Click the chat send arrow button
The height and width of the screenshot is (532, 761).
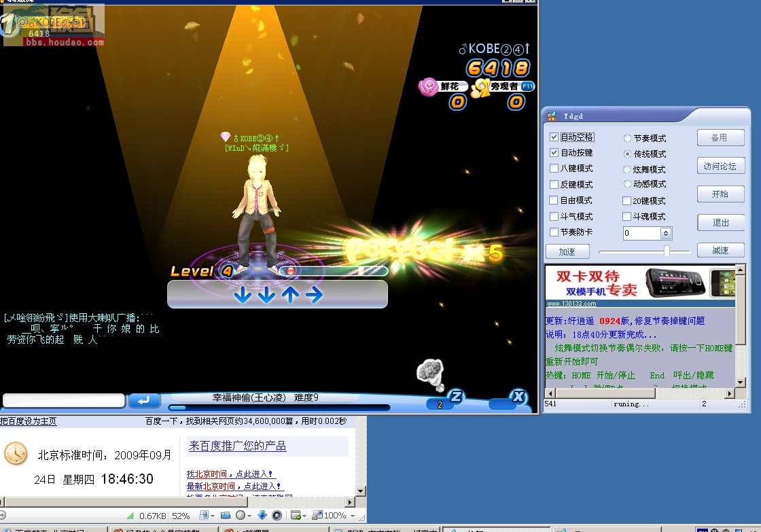(x=143, y=400)
